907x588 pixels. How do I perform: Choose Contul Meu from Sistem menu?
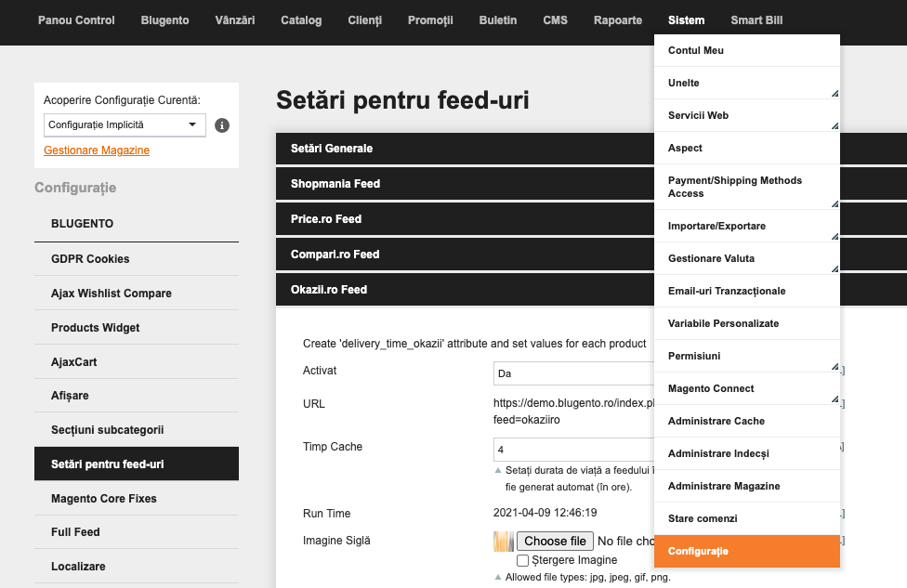[x=747, y=50]
